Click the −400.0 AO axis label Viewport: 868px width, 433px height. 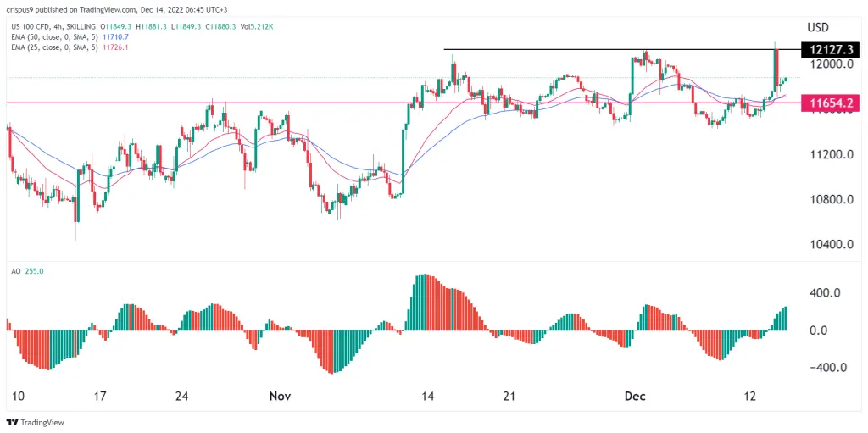[x=826, y=368]
